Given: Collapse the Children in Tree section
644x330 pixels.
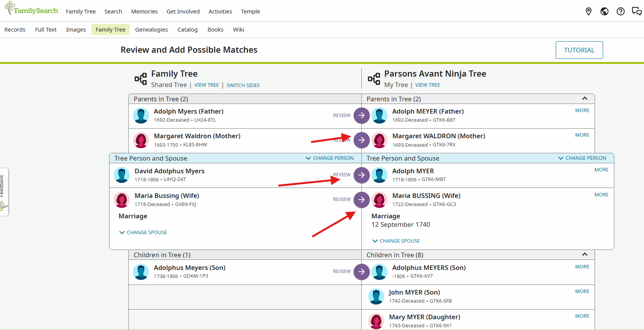Looking at the screenshot, I should click(x=585, y=255).
